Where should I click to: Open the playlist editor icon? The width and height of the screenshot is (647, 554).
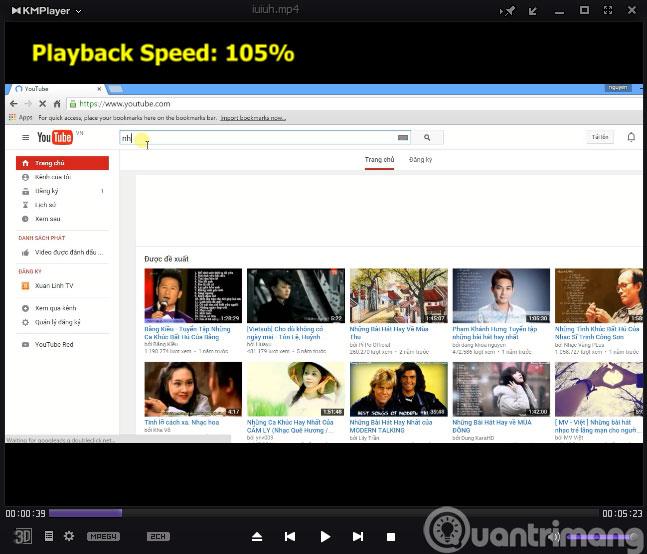[x=49, y=536]
